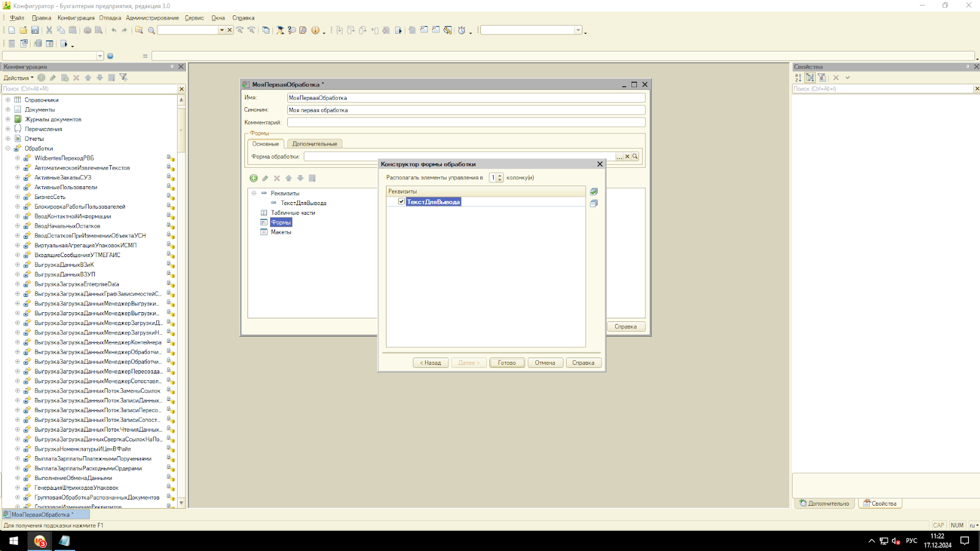980x551 pixels.
Task: Click the Print toolbar icon
Action: [x=87, y=30]
